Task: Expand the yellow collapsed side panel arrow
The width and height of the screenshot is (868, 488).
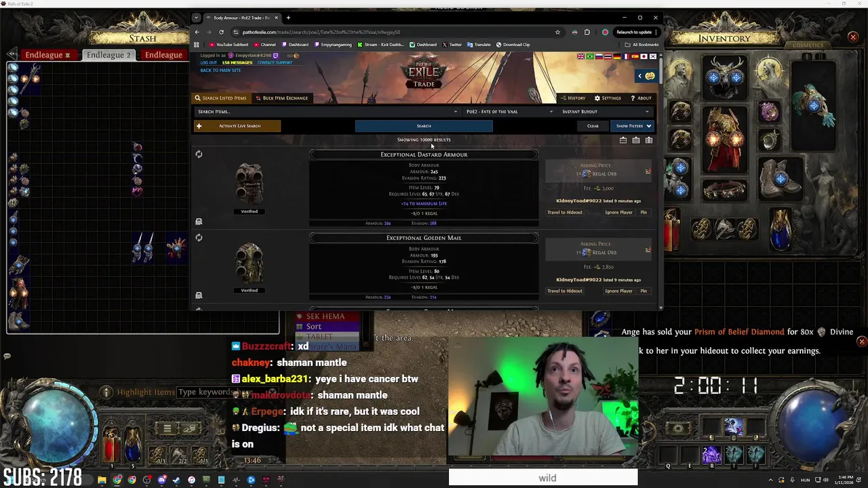Action: [x=645, y=76]
